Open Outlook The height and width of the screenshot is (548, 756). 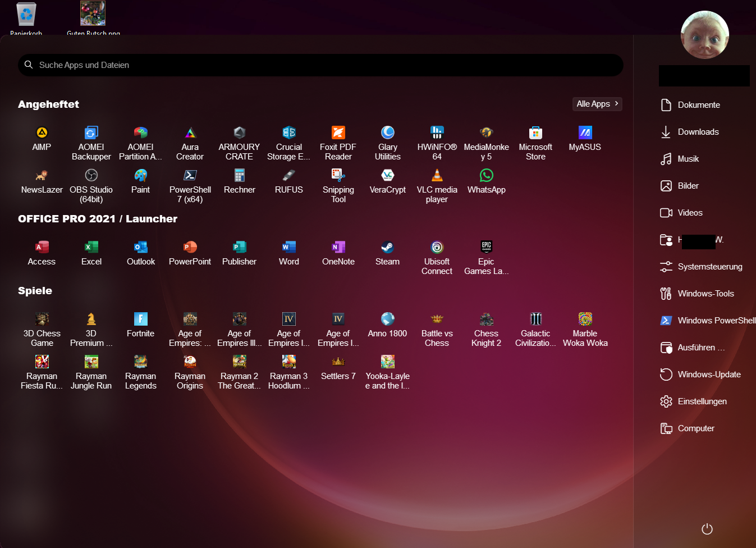click(140, 253)
